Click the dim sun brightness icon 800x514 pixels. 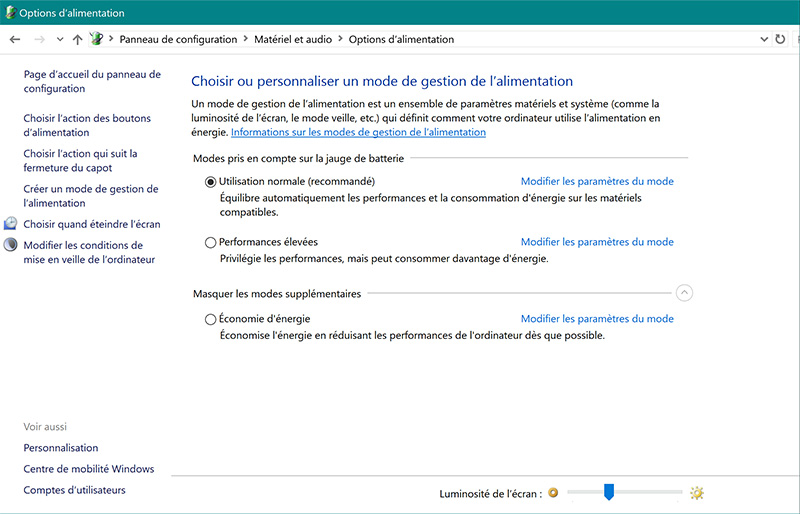pyautogui.click(x=553, y=493)
